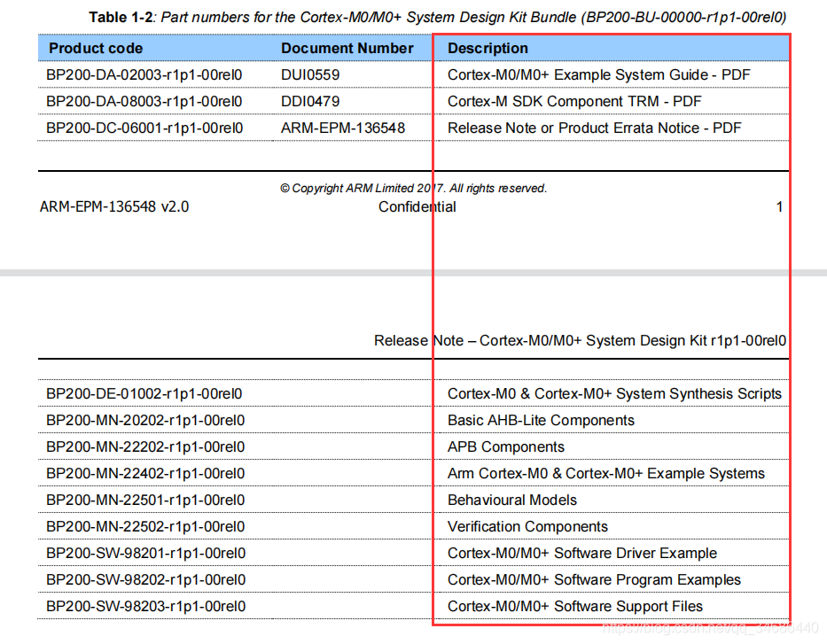Click Cortex-M0/M0+ Software Driver Example

(x=582, y=553)
